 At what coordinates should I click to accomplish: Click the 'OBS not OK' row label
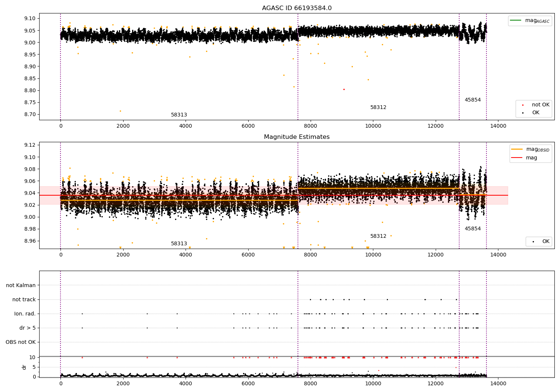21,342
